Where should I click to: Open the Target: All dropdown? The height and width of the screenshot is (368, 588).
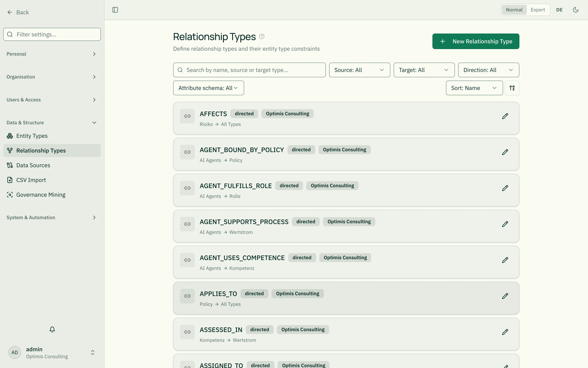point(424,70)
